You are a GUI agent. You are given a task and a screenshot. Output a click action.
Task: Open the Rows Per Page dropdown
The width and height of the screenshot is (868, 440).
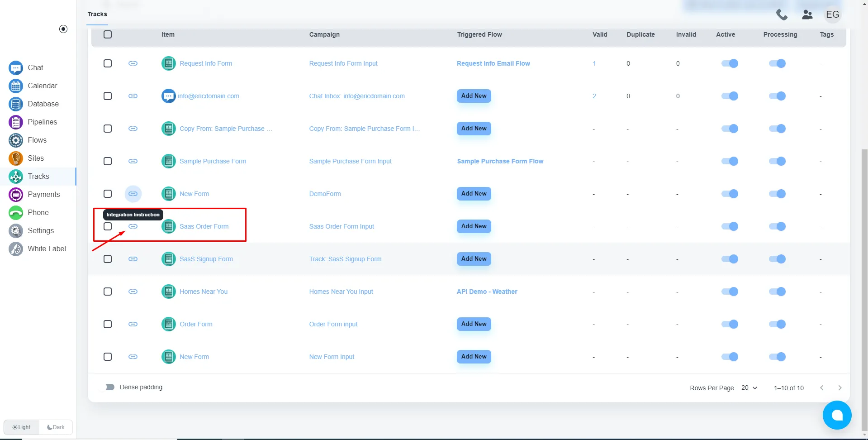(x=749, y=388)
